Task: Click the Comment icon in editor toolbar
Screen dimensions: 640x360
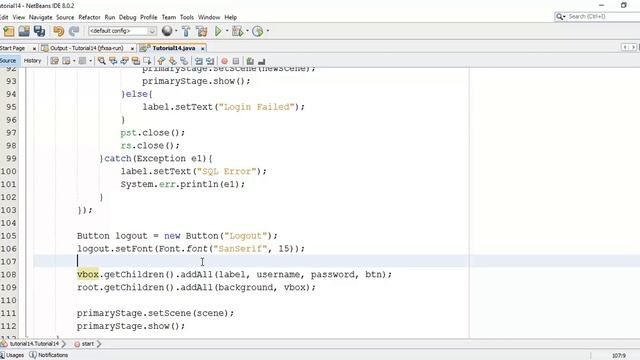Action: click(250, 61)
